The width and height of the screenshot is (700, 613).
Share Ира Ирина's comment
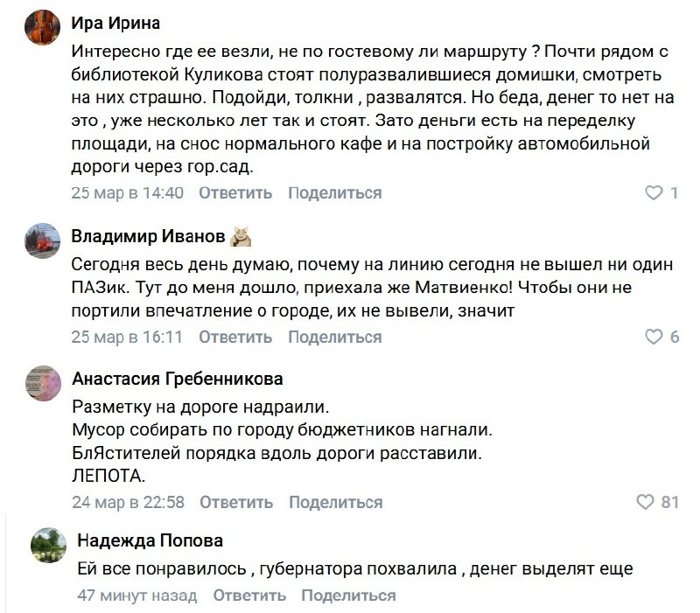[x=335, y=193]
